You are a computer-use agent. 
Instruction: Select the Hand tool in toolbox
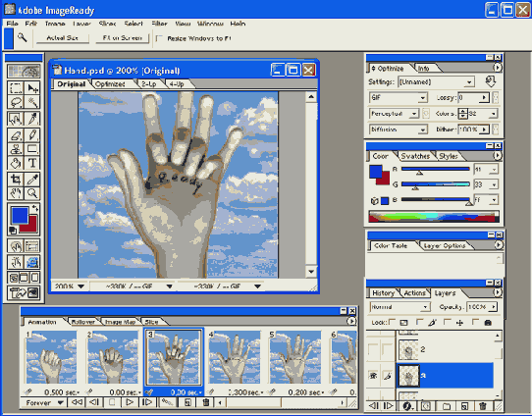16,193
